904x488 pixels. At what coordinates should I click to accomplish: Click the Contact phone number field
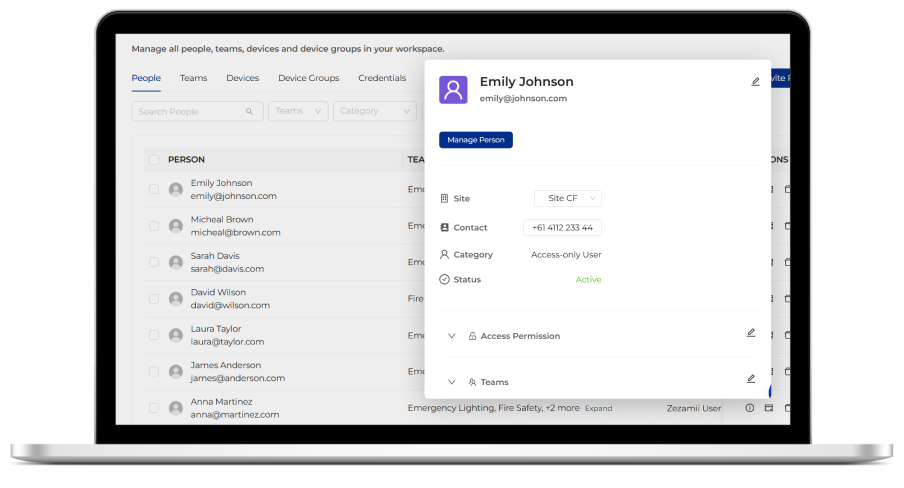(562, 227)
